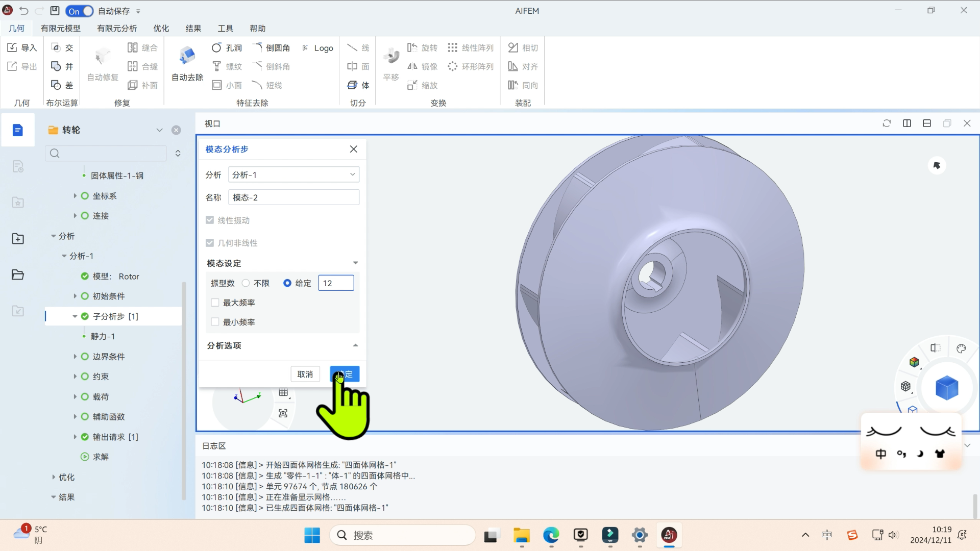The width and height of the screenshot is (980, 551).
Task: Open the 有限元分析 ribbon tab
Action: 117,29
